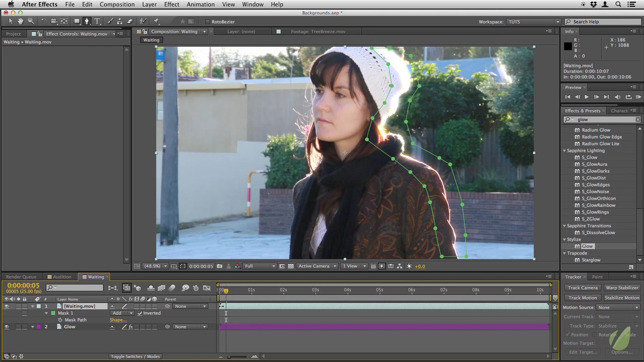Click the auto-keyframe stopwatch icon in timeline
This screenshot has height=362, width=644.
[x=196, y=288]
